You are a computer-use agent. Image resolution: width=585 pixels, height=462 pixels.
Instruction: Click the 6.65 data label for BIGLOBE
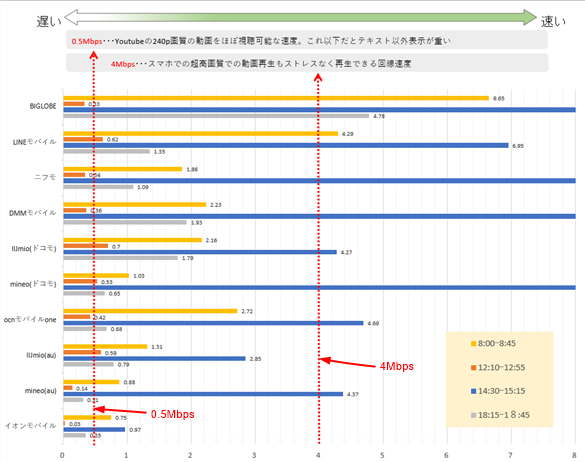point(498,99)
